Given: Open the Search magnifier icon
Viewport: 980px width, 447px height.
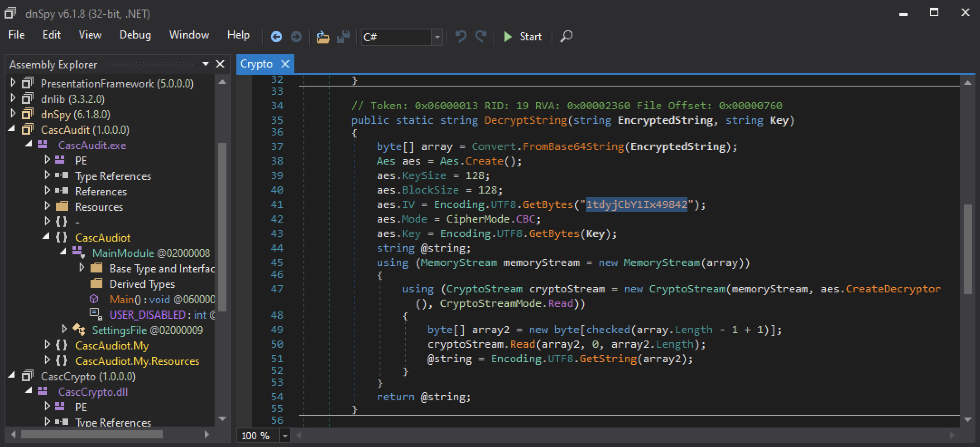Looking at the screenshot, I should pyautogui.click(x=566, y=37).
